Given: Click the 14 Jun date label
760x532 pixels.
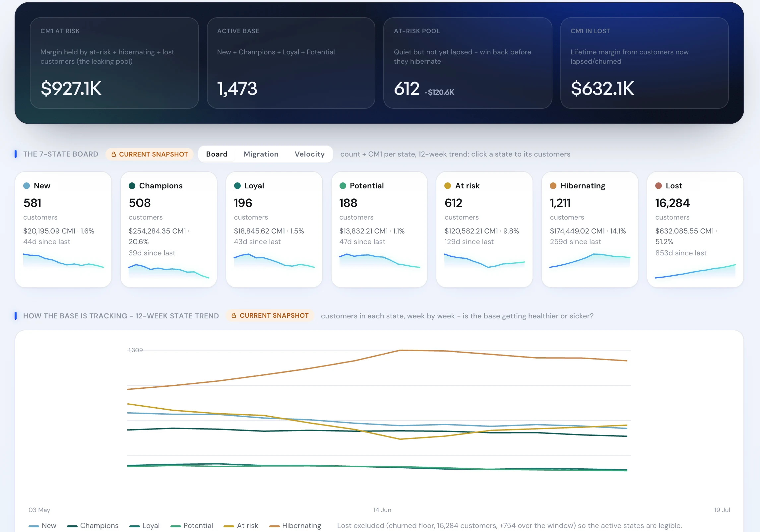Looking at the screenshot, I should coord(382,510).
